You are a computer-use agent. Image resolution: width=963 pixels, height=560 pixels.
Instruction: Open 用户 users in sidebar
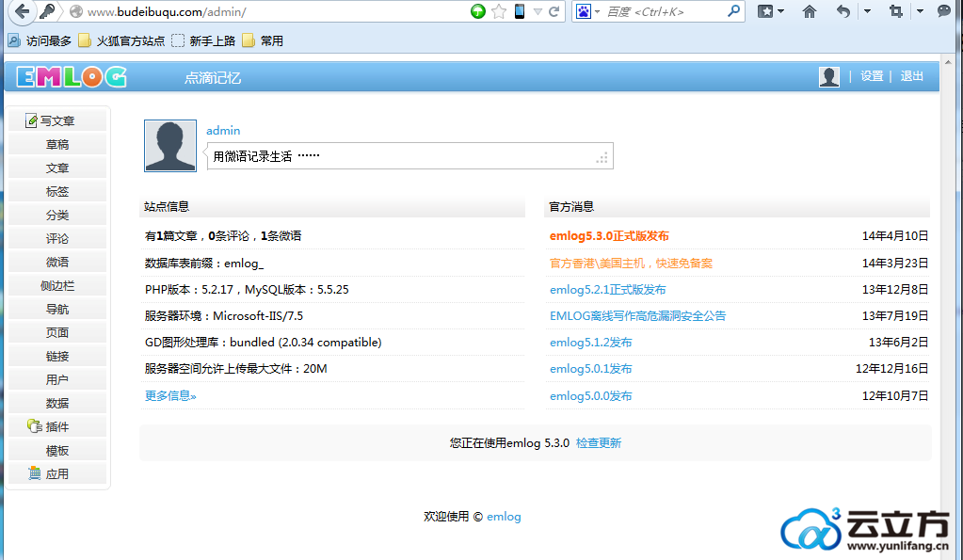point(57,379)
